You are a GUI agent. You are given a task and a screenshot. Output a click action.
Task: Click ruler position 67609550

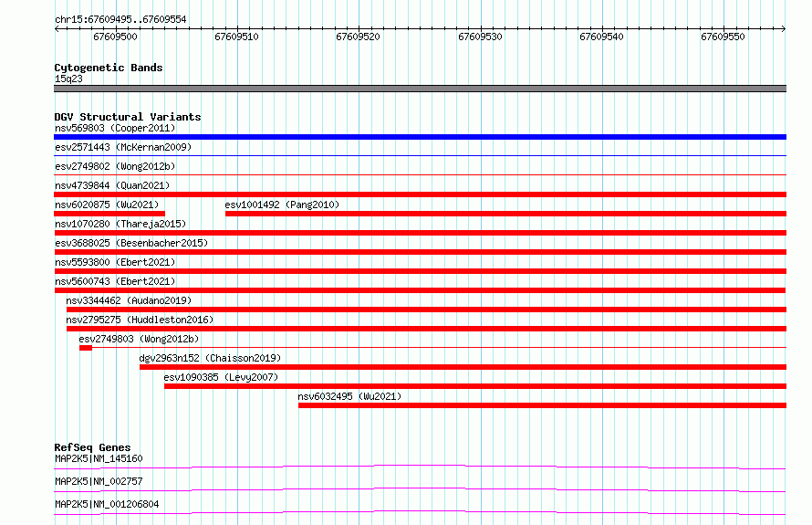723,37
